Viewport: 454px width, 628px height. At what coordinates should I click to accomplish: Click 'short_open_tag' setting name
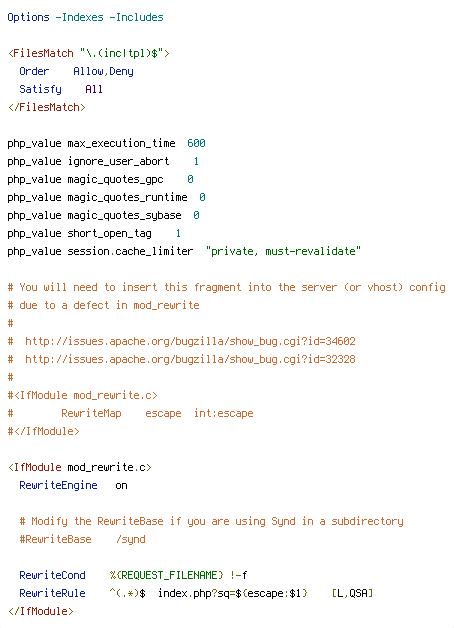109,233
